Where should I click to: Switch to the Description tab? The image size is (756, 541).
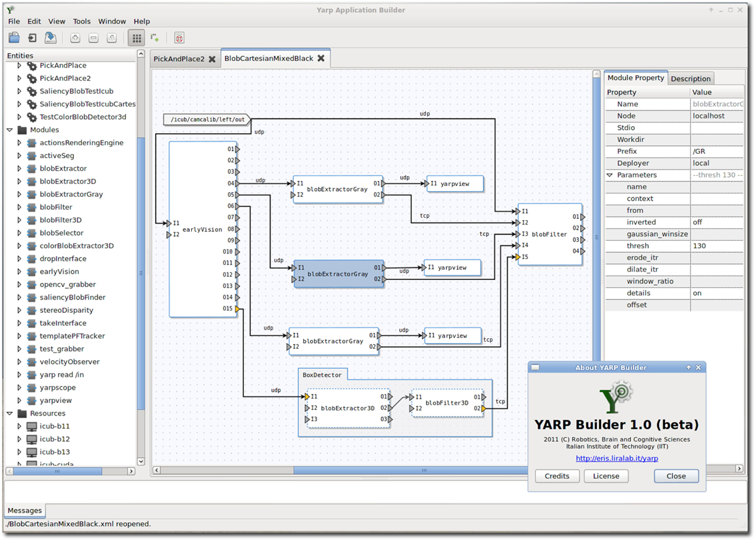click(690, 79)
